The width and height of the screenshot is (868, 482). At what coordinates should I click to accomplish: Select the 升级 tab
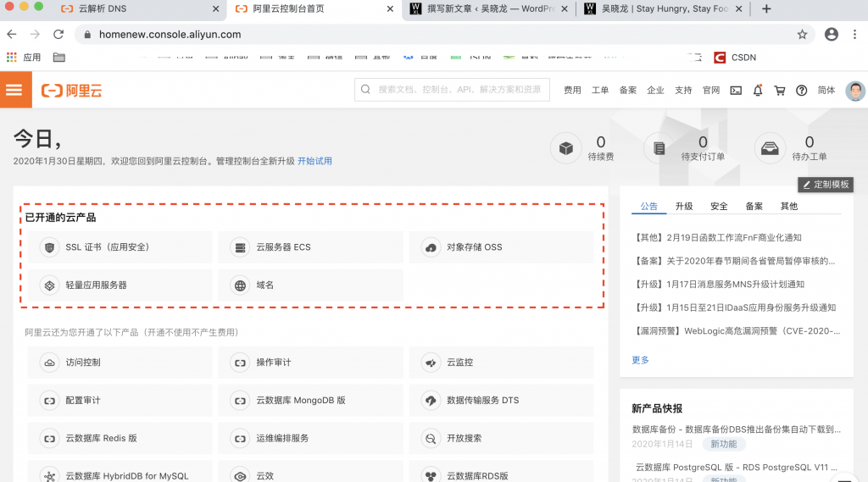coord(684,207)
